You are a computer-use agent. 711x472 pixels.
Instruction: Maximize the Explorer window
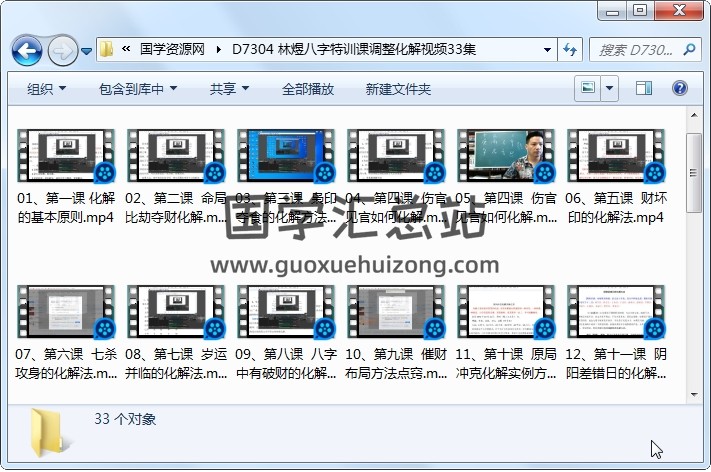[640, 11]
